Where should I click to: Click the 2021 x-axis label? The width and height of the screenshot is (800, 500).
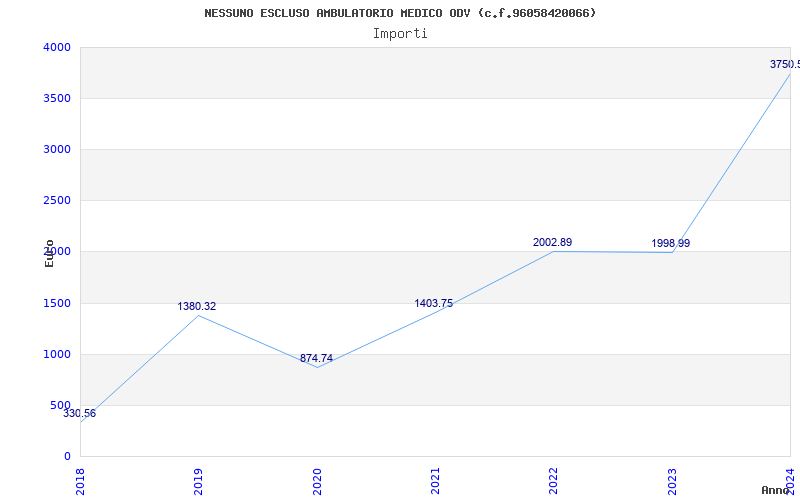[x=435, y=482]
